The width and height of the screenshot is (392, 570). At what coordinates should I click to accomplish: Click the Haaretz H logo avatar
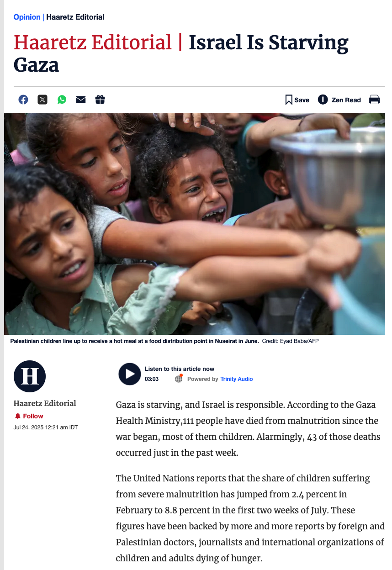pos(30,376)
